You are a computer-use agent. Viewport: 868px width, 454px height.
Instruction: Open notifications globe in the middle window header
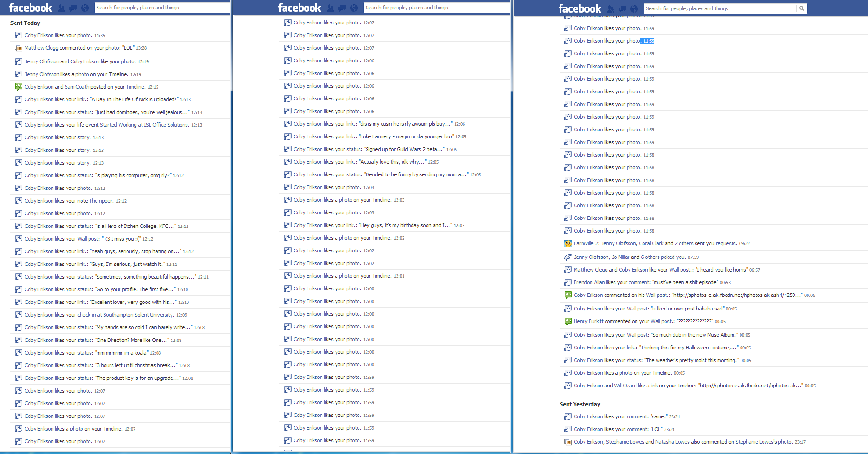pyautogui.click(x=354, y=8)
